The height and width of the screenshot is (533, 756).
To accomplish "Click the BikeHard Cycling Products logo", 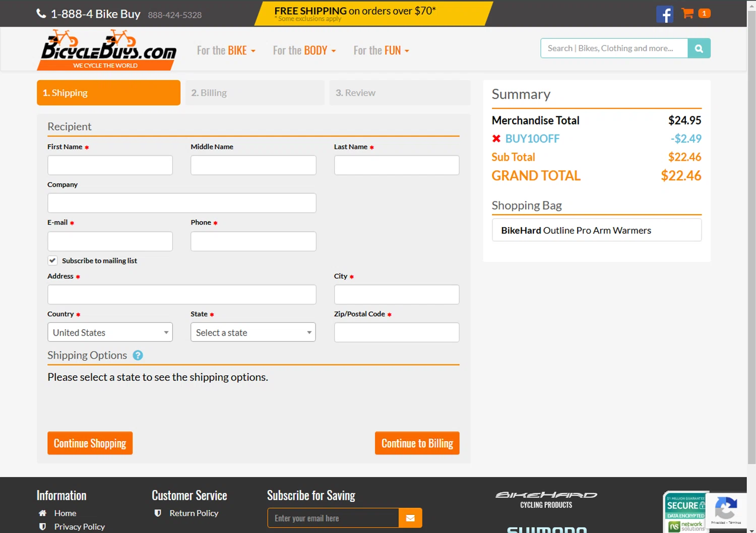I will coord(546,500).
